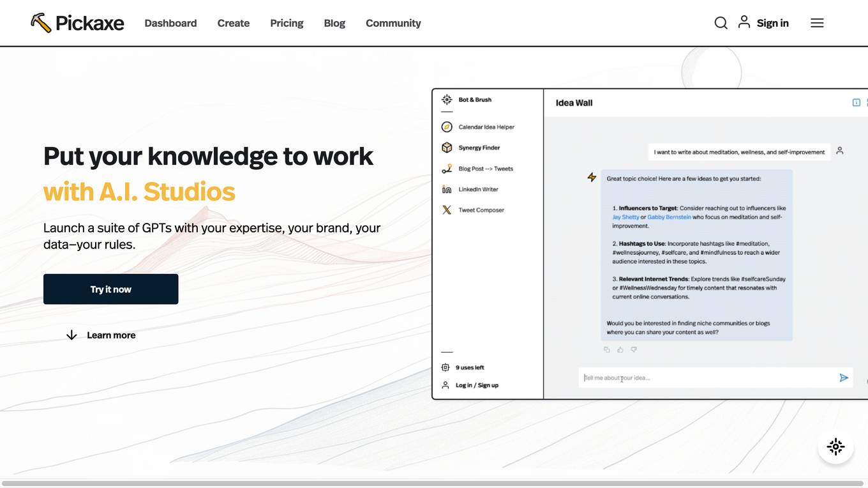Viewport: 868px width, 488px height.
Task: Open the Community nav item
Action: tap(393, 23)
